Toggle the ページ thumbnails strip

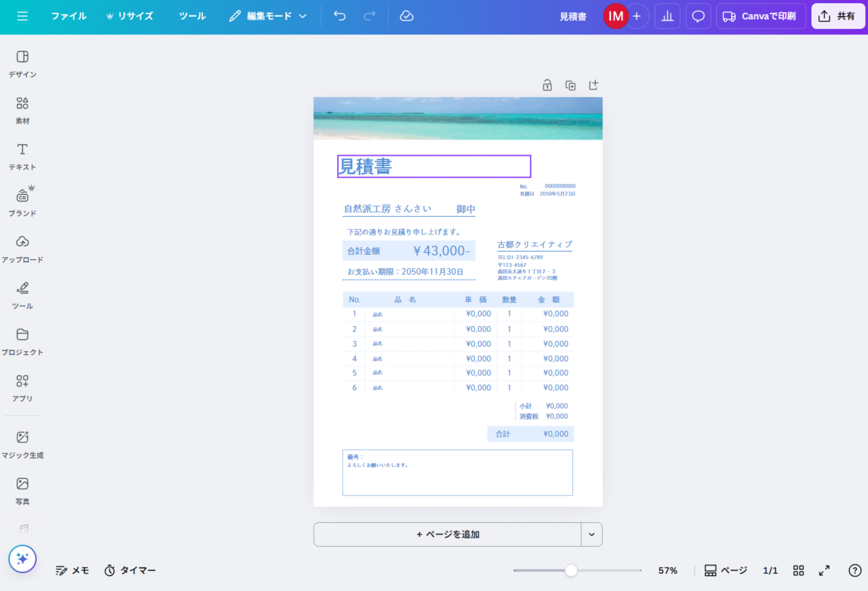tap(726, 570)
